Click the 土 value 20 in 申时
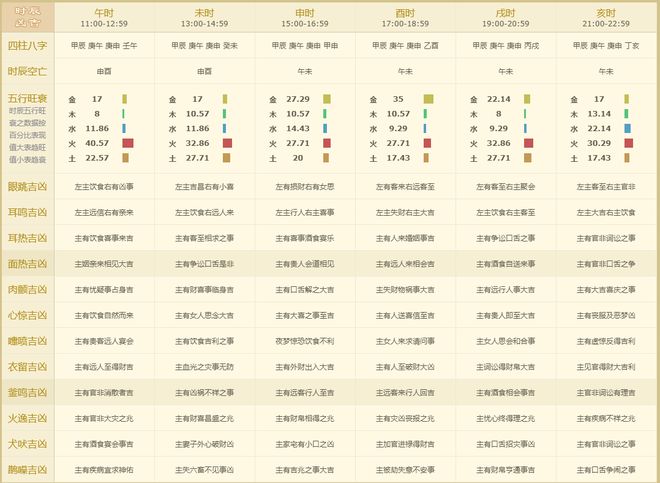This screenshot has height=483, width=660. (298, 158)
